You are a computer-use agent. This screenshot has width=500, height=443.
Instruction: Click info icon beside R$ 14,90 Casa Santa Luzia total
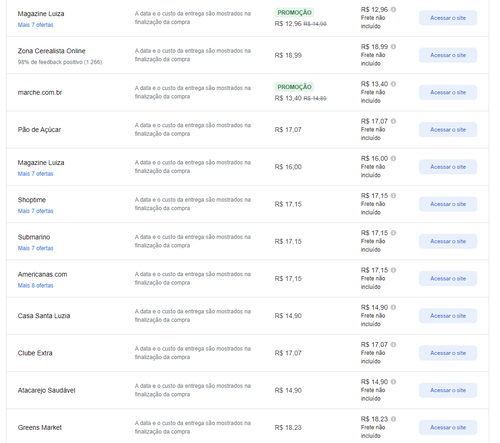[x=393, y=307]
